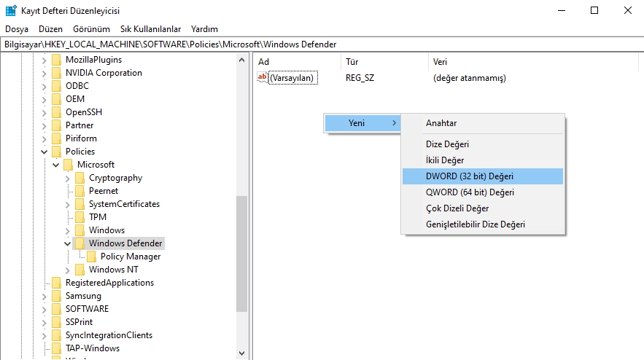
Task: Click the OpenSSH folder icon
Action: click(x=56, y=112)
